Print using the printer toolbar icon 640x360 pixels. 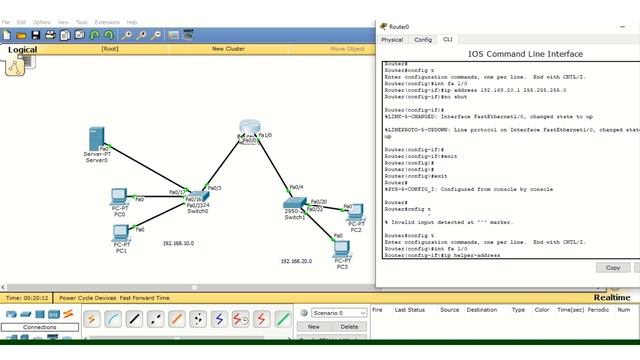(50, 35)
